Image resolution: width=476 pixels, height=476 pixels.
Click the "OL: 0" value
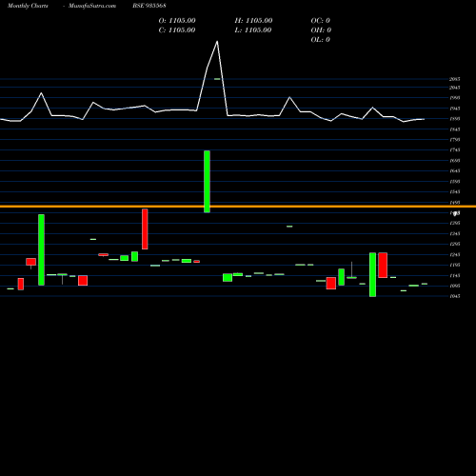pos(321,40)
